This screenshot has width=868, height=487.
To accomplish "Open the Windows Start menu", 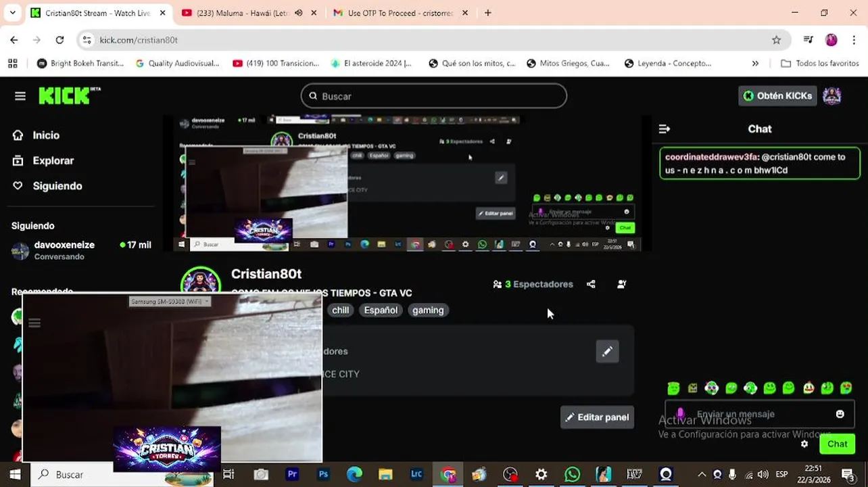I will [15, 474].
